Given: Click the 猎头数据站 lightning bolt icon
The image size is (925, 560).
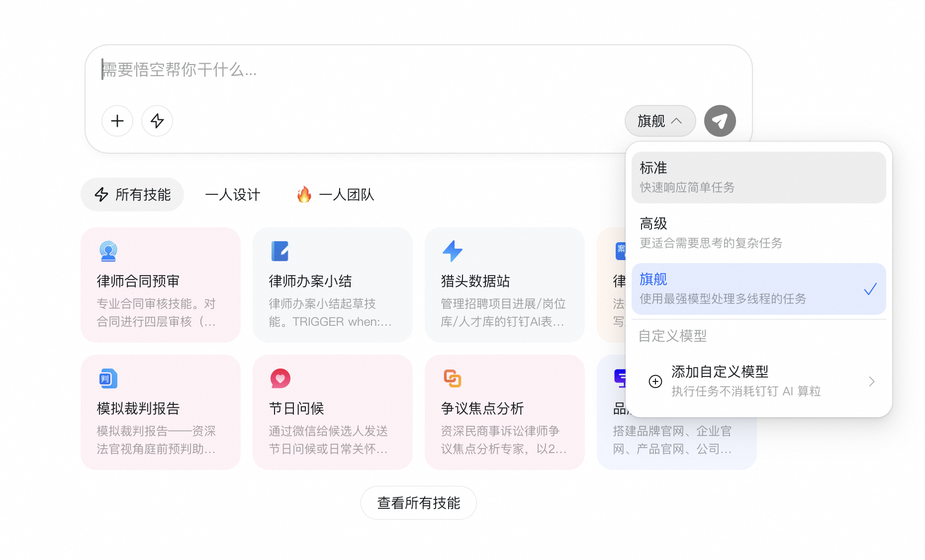Looking at the screenshot, I should (x=452, y=251).
